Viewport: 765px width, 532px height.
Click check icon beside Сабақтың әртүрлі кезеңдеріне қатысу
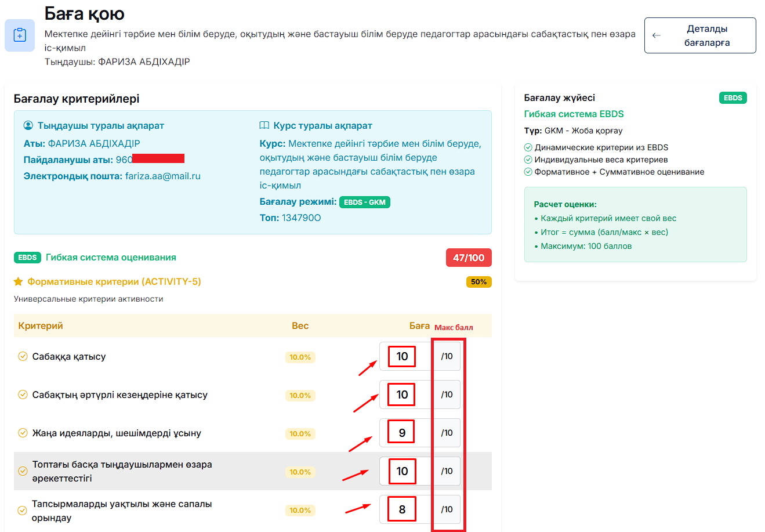23,395
